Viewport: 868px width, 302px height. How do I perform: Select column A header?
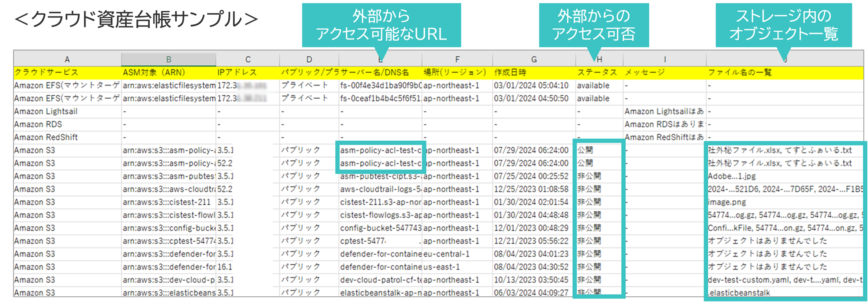pos(67,60)
